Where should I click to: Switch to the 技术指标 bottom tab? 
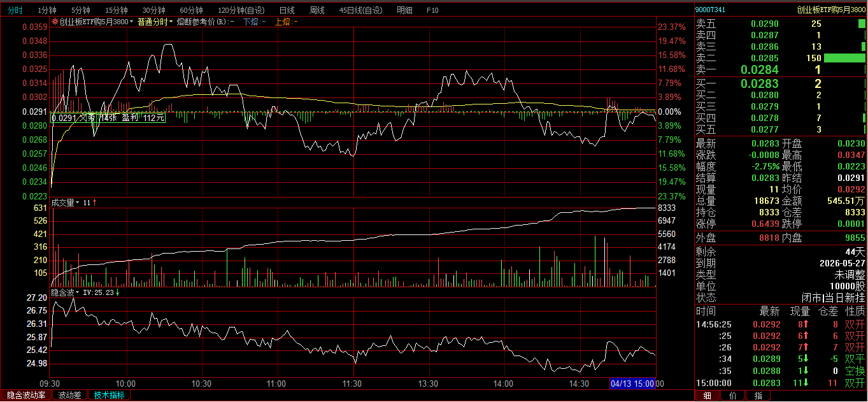coord(109,395)
